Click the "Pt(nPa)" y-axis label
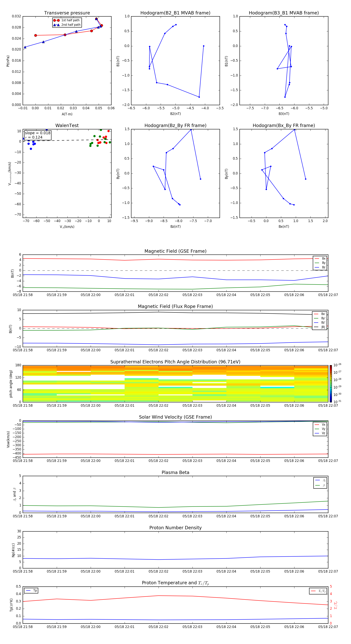 pyautogui.click(x=8, y=61)
